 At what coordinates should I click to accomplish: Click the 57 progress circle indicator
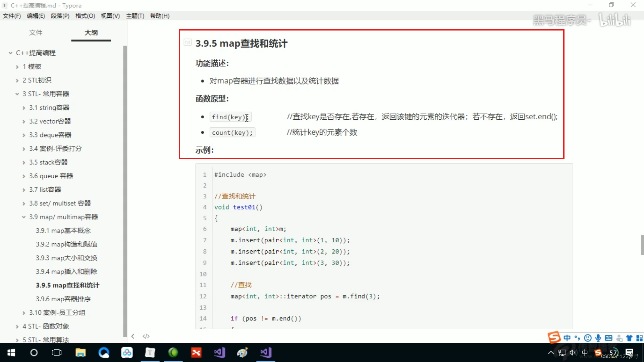coord(614,353)
